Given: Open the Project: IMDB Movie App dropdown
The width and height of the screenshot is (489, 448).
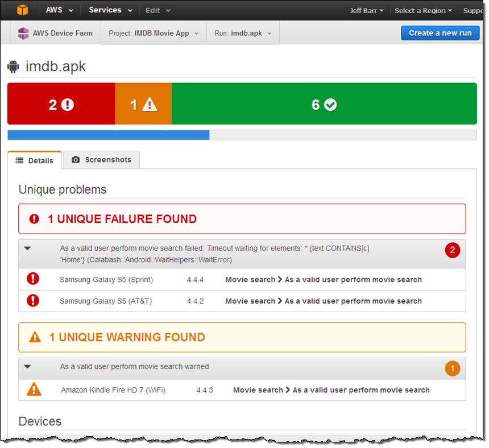Looking at the screenshot, I should pos(154,33).
